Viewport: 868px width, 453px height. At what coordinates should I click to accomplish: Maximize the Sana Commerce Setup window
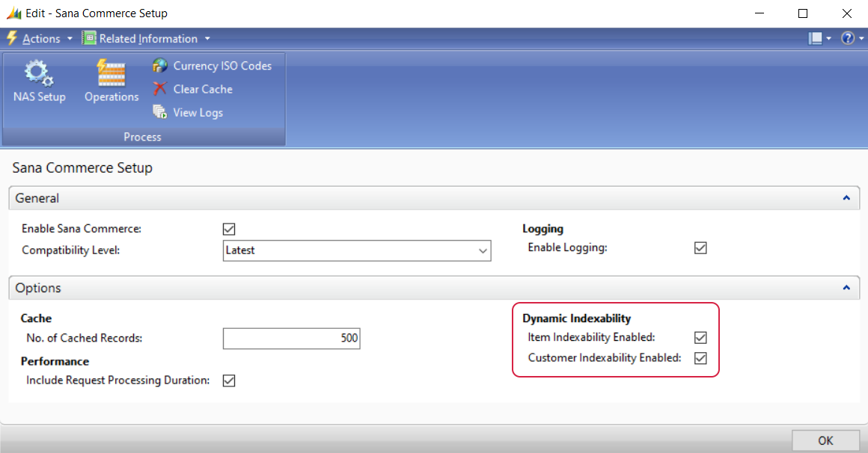pos(803,13)
